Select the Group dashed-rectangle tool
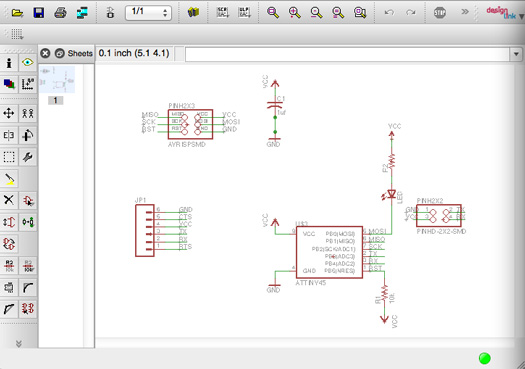Image resolution: width=525 pixels, height=369 pixels. 9,157
